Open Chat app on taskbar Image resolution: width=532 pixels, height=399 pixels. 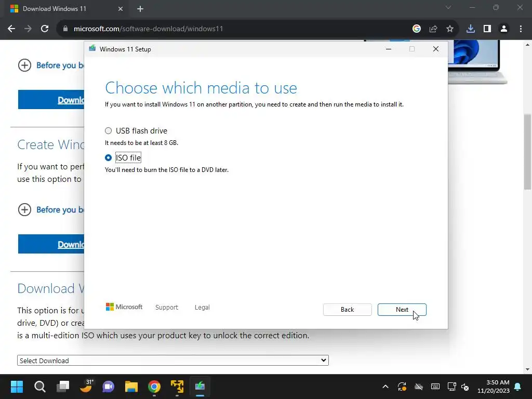point(109,387)
